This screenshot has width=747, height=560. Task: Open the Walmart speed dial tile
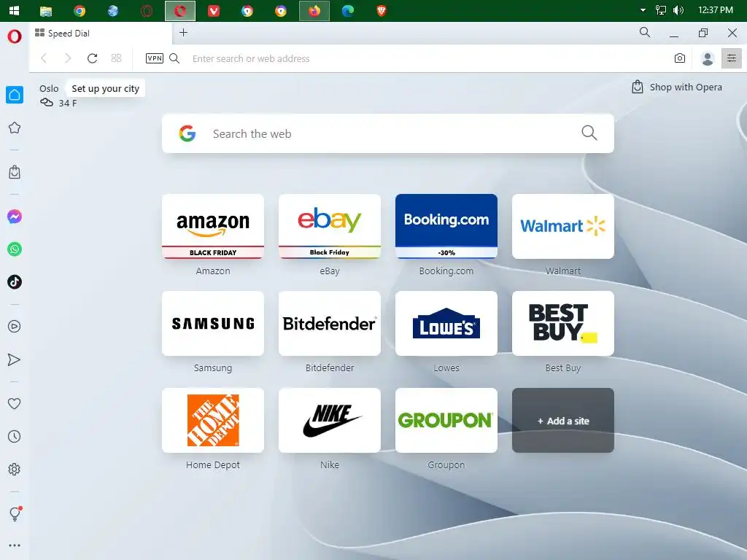point(563,226)
